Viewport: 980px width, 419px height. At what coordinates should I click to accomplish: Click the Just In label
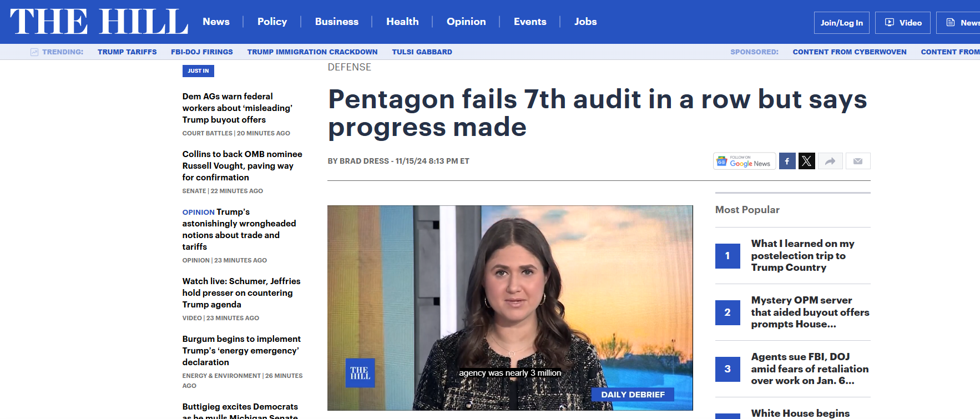[x=198, y=71]
